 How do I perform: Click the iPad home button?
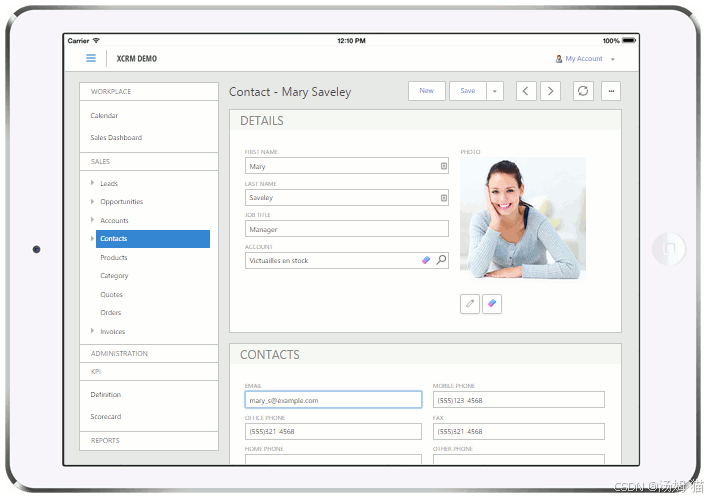669,249
